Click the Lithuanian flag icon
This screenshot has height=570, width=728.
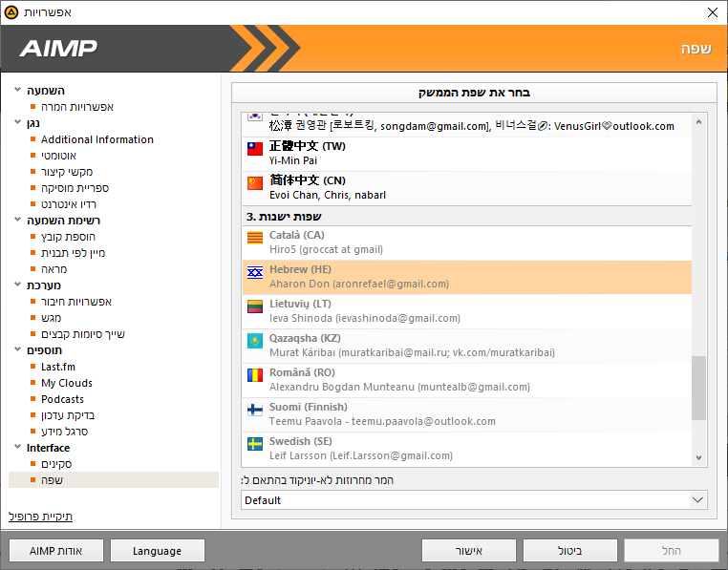[255, 306]
